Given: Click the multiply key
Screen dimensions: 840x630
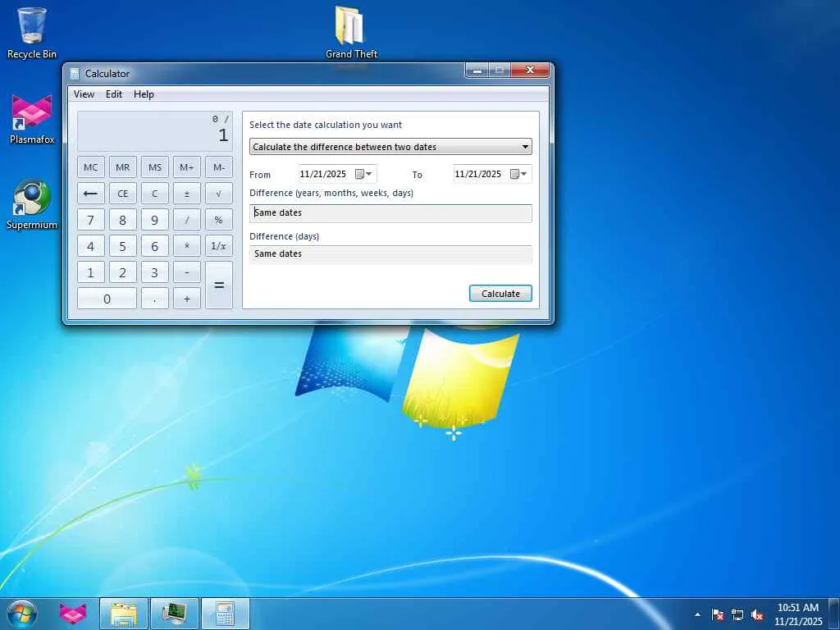Looking at the screenshot, I should (x=187, y=246).
